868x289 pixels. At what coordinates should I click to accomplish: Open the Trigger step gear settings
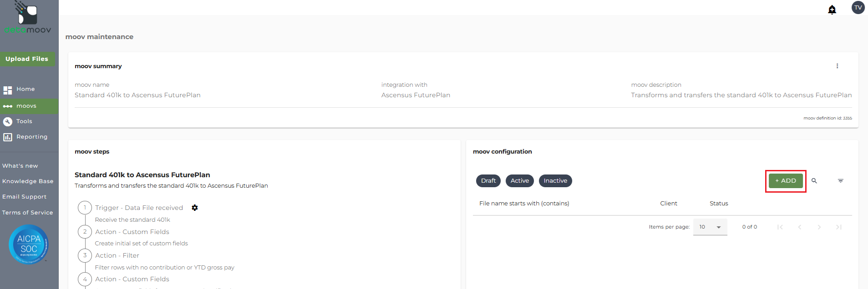195,208
